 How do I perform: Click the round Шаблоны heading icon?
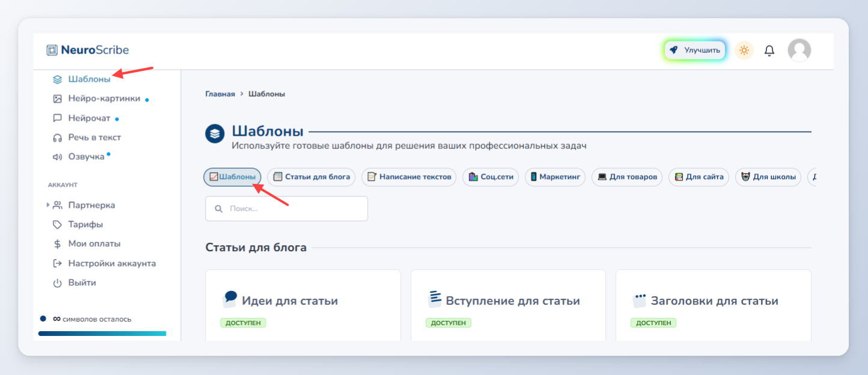click(215, 133)
